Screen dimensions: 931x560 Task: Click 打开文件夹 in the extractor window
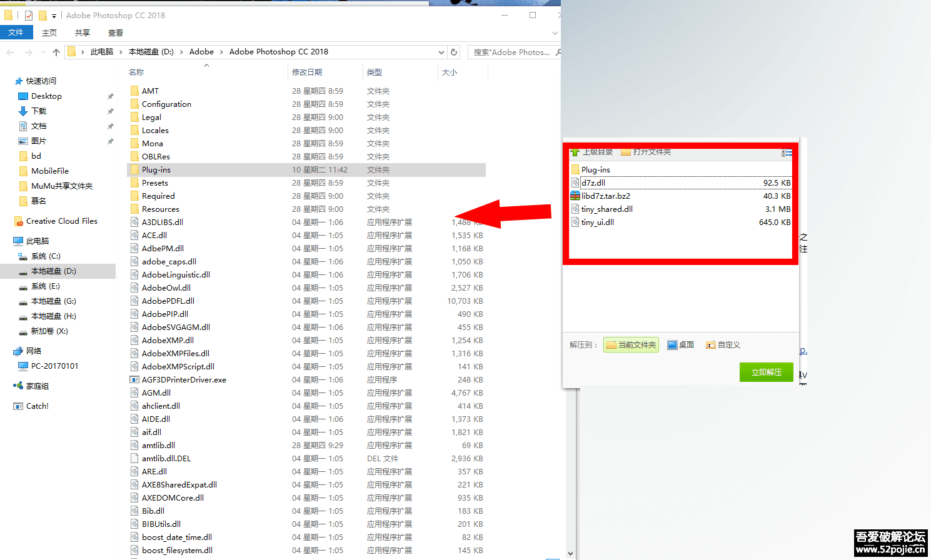click(646, 152)
